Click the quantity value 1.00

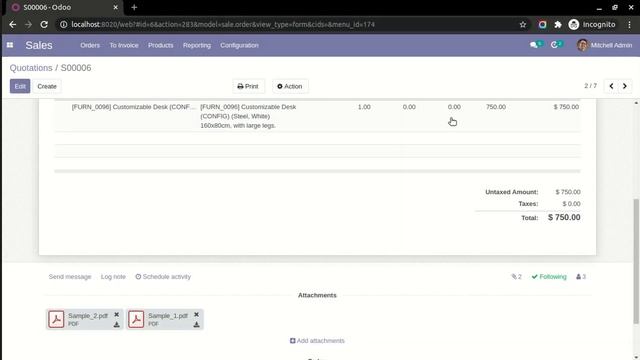(364, 107)
